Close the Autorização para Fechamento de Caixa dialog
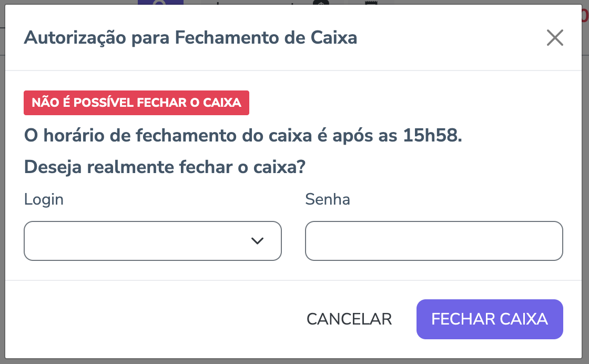This screenshot has height=364, width=589. pos(555,38)
